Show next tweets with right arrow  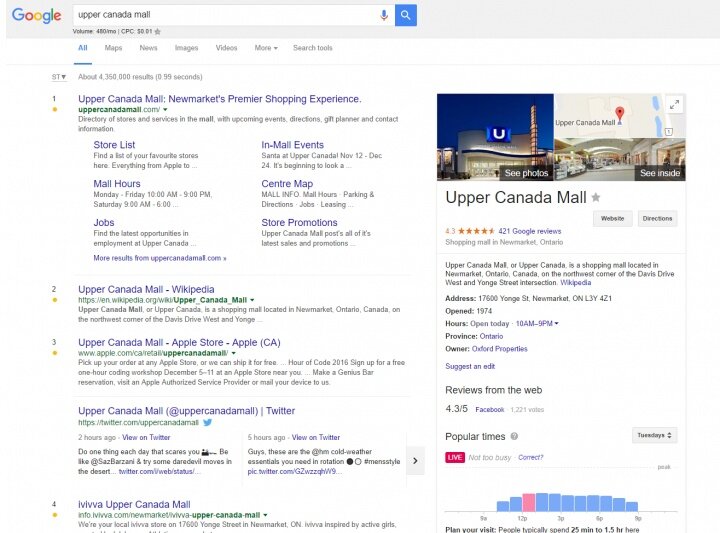pyautogui.click(x=415, y=460)
